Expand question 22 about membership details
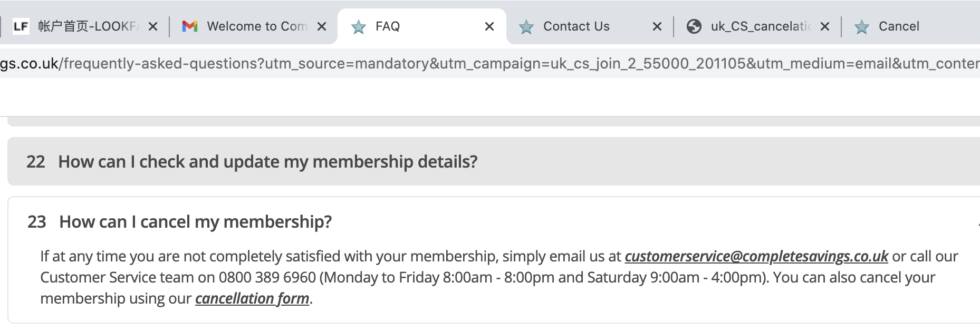 tap(267, 162)
